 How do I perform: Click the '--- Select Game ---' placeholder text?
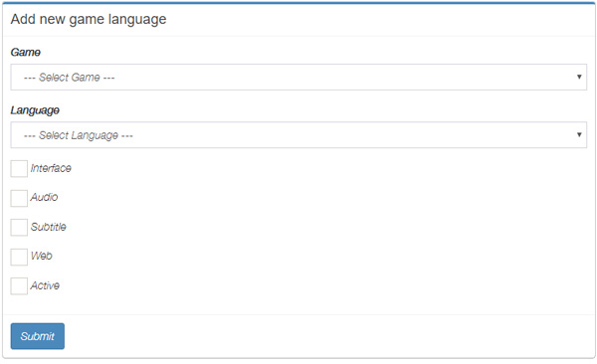click(70, 78)
